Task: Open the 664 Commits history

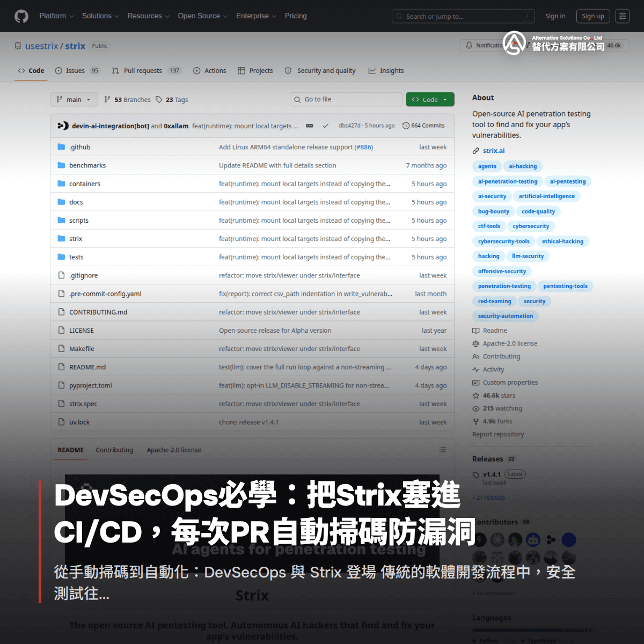Action: click(x=423, y=126)
